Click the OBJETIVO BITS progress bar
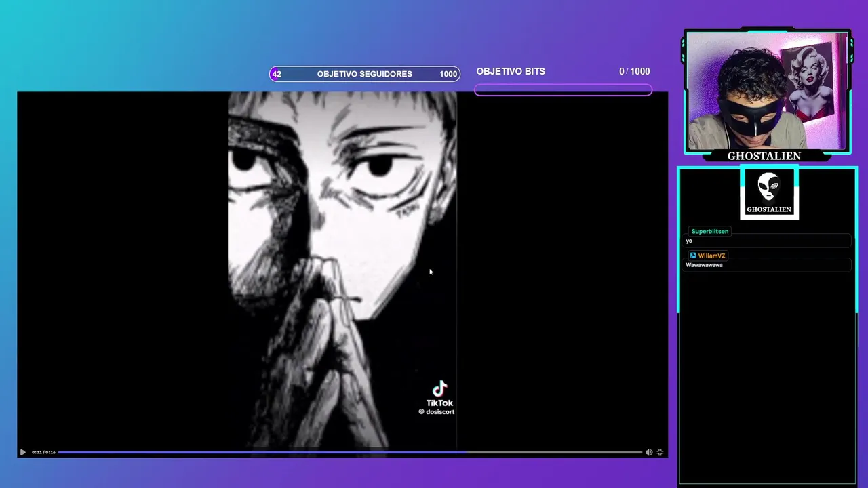Screen dimensions: 868x488 pos(563,90)
